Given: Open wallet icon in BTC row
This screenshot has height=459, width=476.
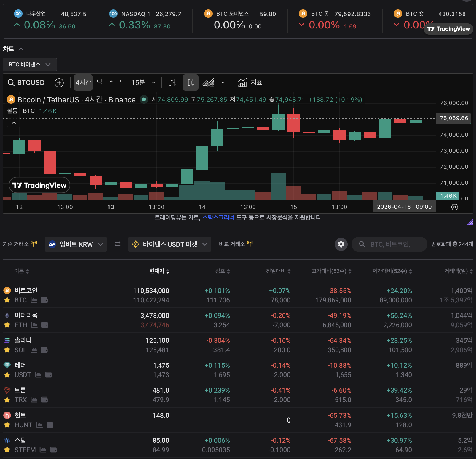Looking at the screenshot, I should [44, 300].
